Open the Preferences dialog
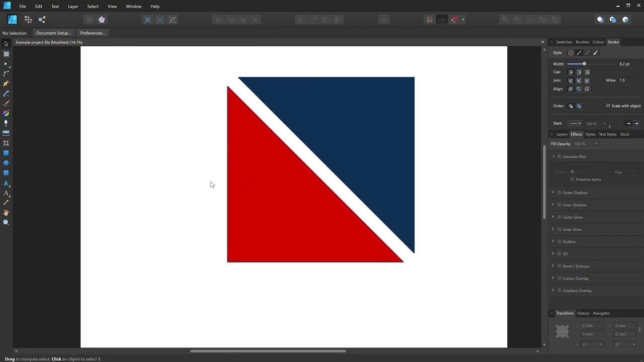The image size is (644, 362). click(x=93, y=33)
